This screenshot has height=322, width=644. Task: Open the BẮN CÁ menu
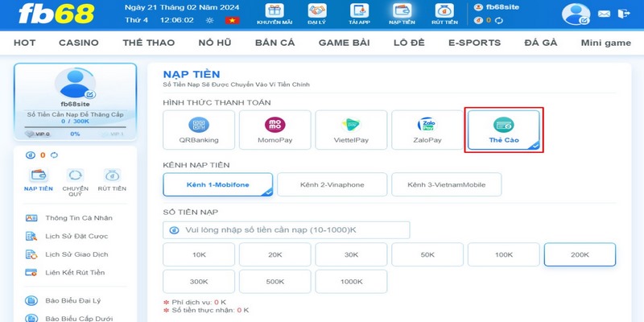[x=275, y=43]
